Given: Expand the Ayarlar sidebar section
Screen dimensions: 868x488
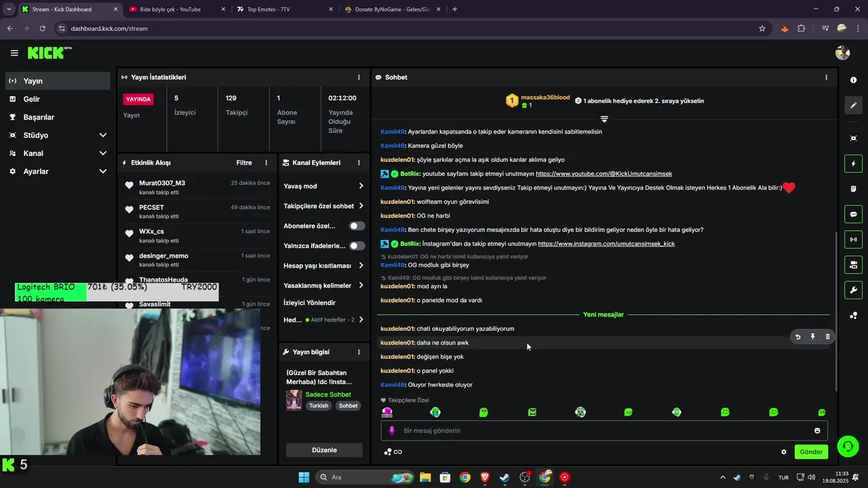Looking at the screenshot, I should coord(58,171).
